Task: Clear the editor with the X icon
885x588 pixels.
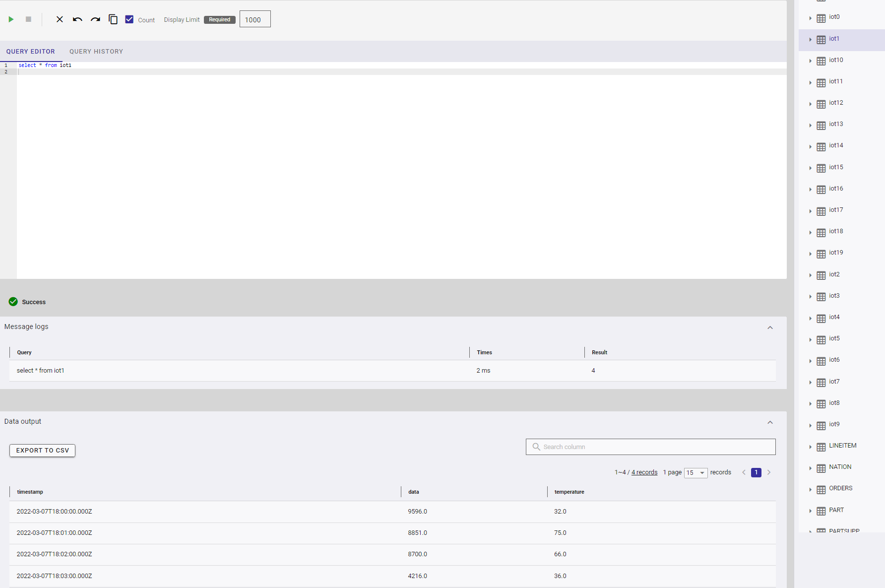Action: coord(60,19)
